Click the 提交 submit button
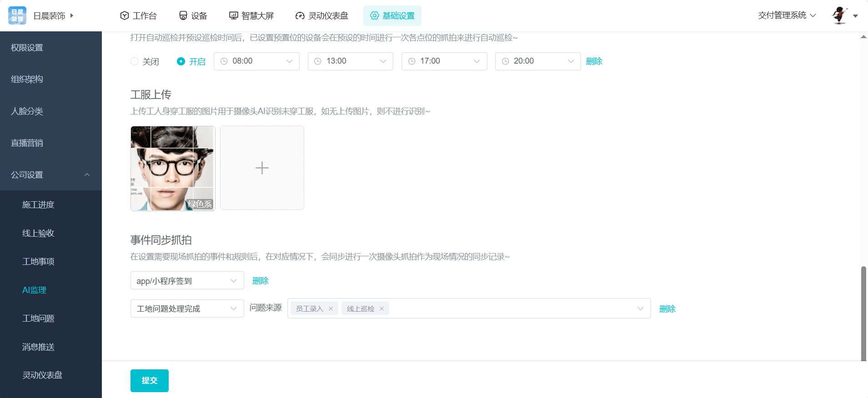The height and width of the screenshot is (398, 868). [x=149, y=381]
